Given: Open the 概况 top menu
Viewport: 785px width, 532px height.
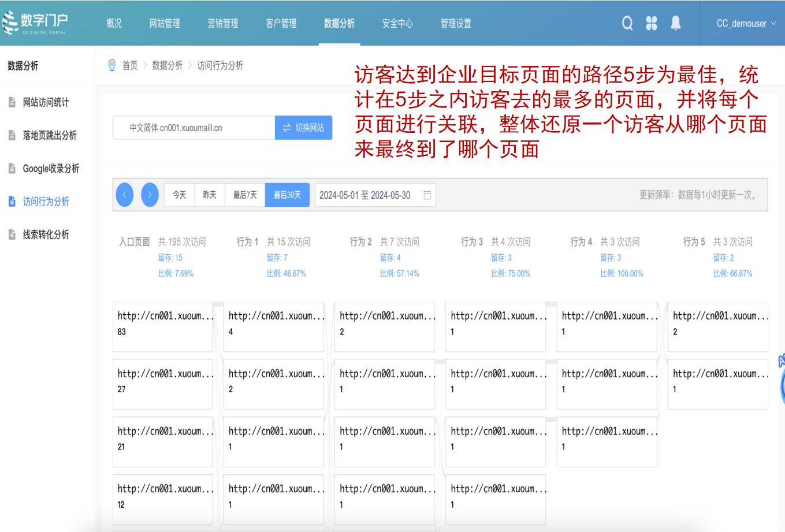Looking at the screenshot, I should point(114,23).
